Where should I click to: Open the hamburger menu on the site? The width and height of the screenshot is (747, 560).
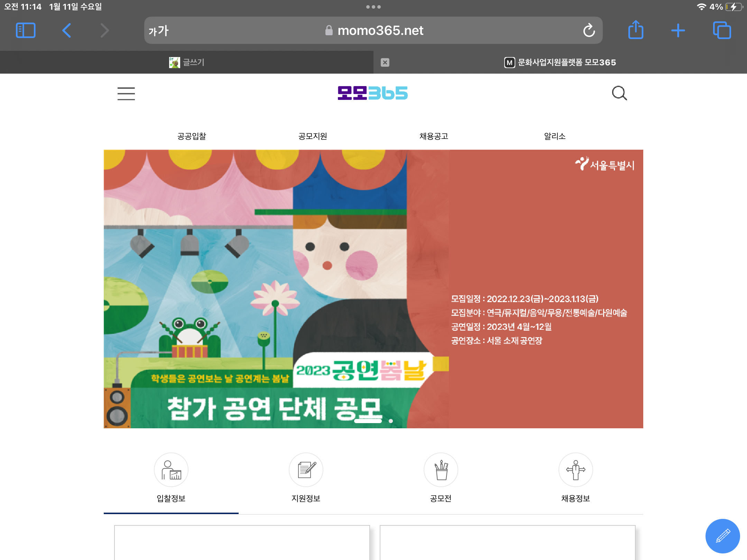coord(126,93)
